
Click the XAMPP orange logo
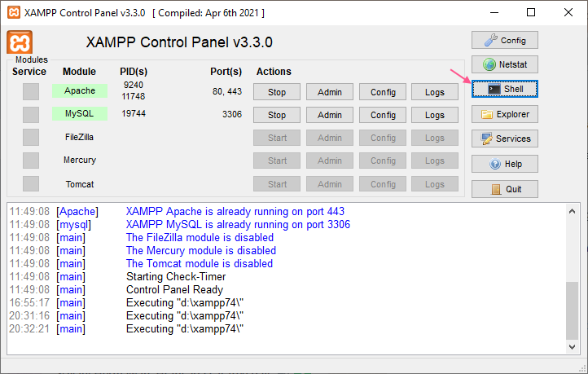20,42
